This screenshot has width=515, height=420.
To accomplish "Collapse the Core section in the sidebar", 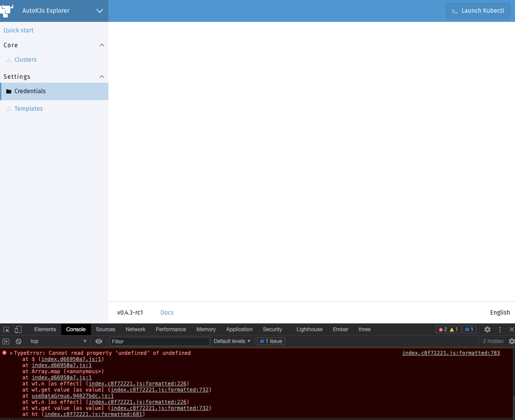I will click(102, 45).
